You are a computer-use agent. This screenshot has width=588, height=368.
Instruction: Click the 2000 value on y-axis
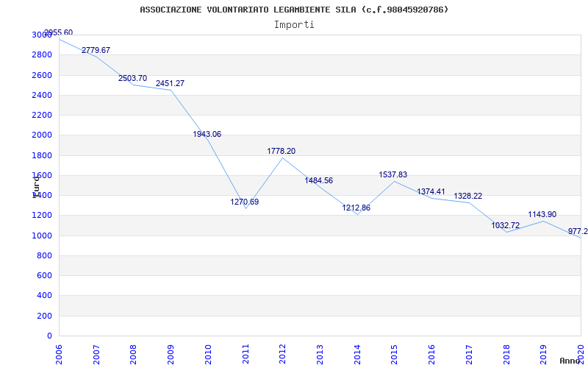tap(42, 135)
